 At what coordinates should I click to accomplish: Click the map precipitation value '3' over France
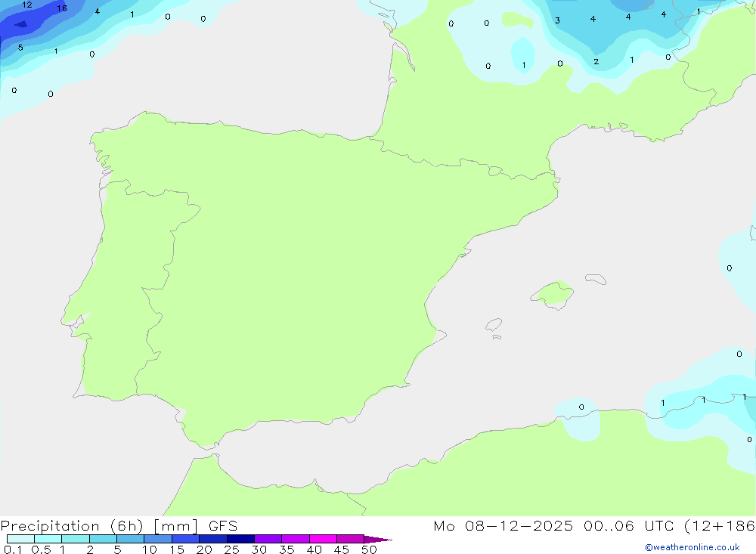click(x=557, y=20)
